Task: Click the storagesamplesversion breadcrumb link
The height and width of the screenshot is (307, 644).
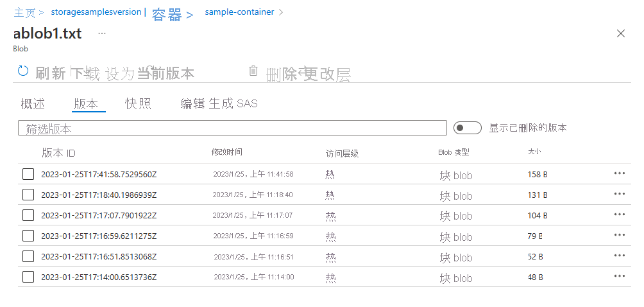Action: 96,12
